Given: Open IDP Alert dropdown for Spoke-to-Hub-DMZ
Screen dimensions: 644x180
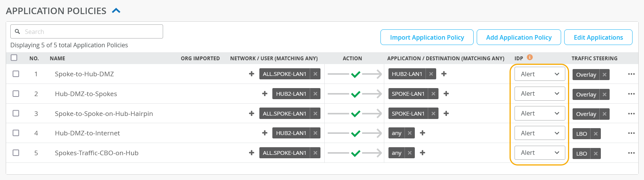Looking at the screenshot, I should (x=539, y=74).
